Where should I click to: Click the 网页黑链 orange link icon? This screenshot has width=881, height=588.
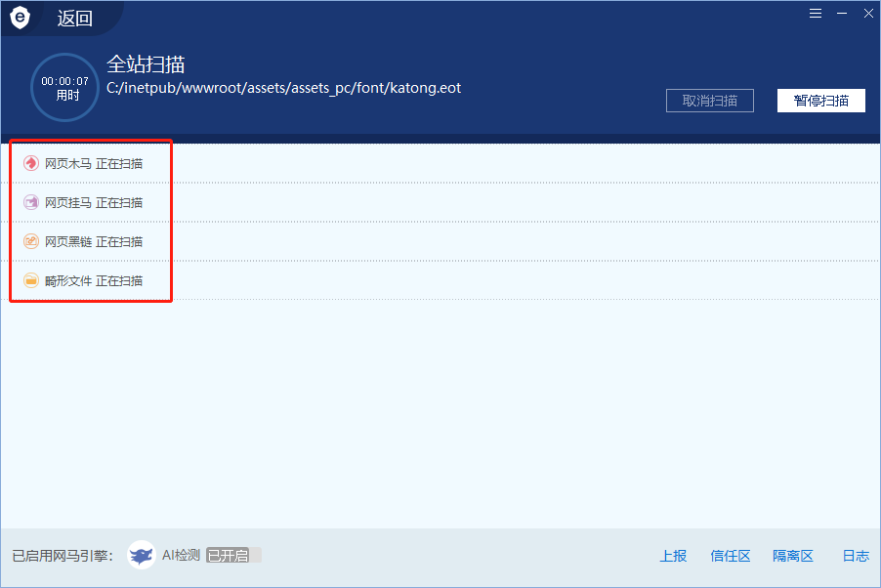pyautogui.click(x=31, y=241)
